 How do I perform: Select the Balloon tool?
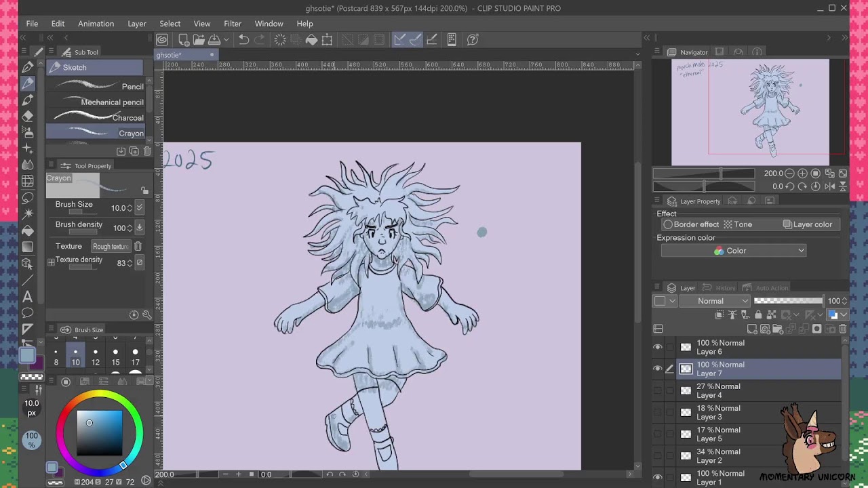coord(28,312)
